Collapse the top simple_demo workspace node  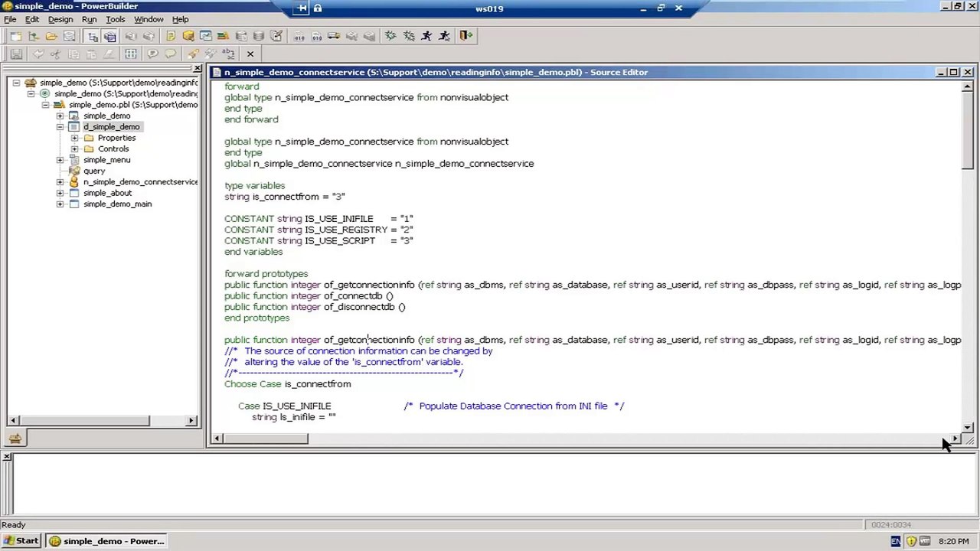(x=16, y=83)
